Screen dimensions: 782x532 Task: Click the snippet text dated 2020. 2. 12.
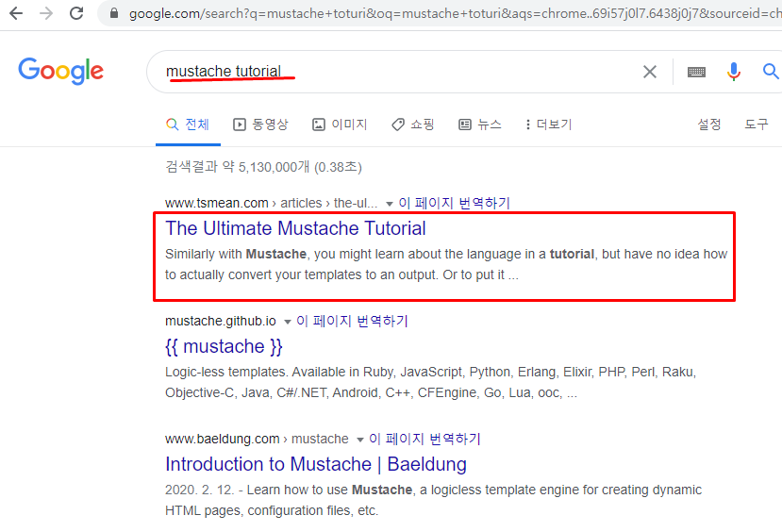[433, 500]
